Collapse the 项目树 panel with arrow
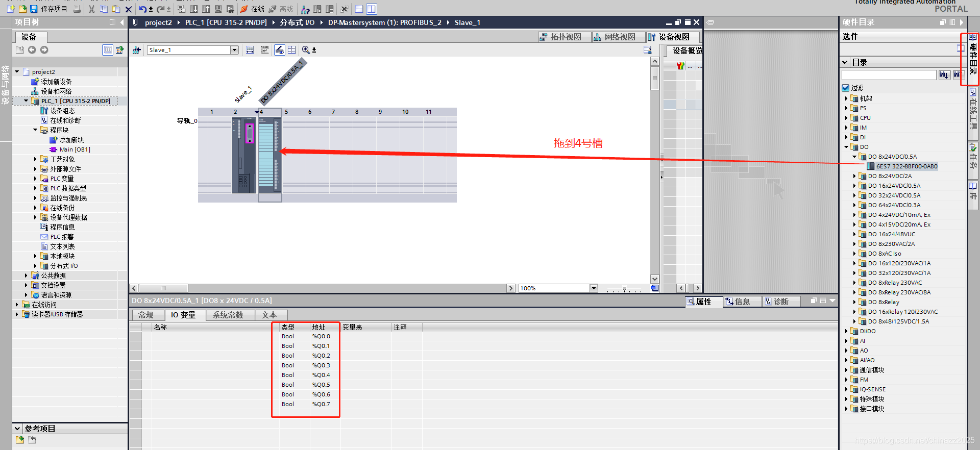The image size is (980, 450). coord(122,22)
